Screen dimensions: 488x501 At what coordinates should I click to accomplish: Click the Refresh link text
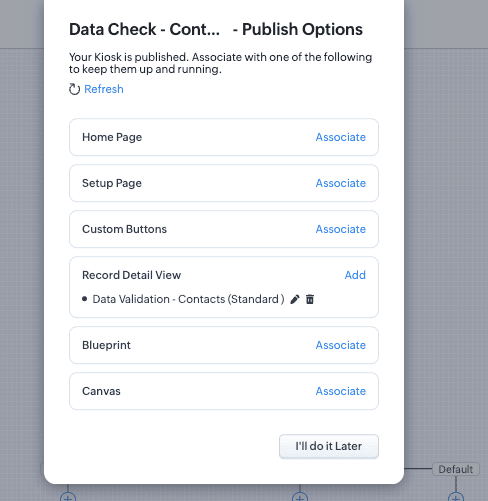(x=104, y=89)
